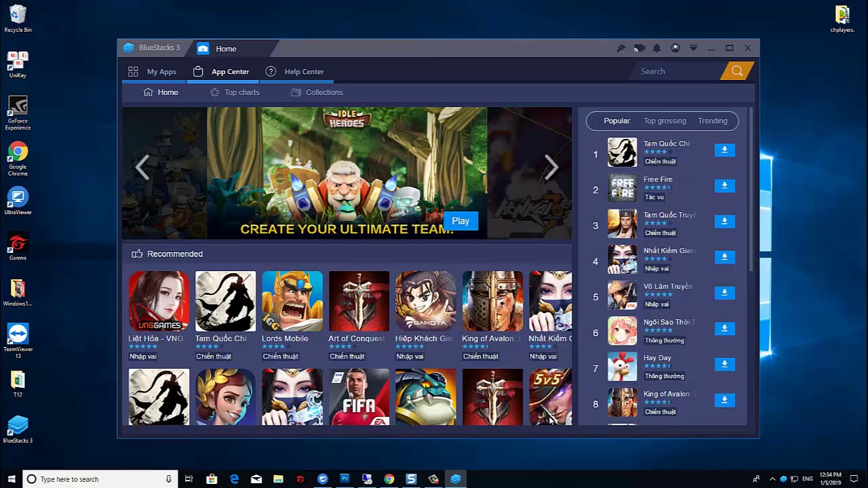Launch Photoshop from the taskbar
868x488 pixels.
[x=344, y=479]
